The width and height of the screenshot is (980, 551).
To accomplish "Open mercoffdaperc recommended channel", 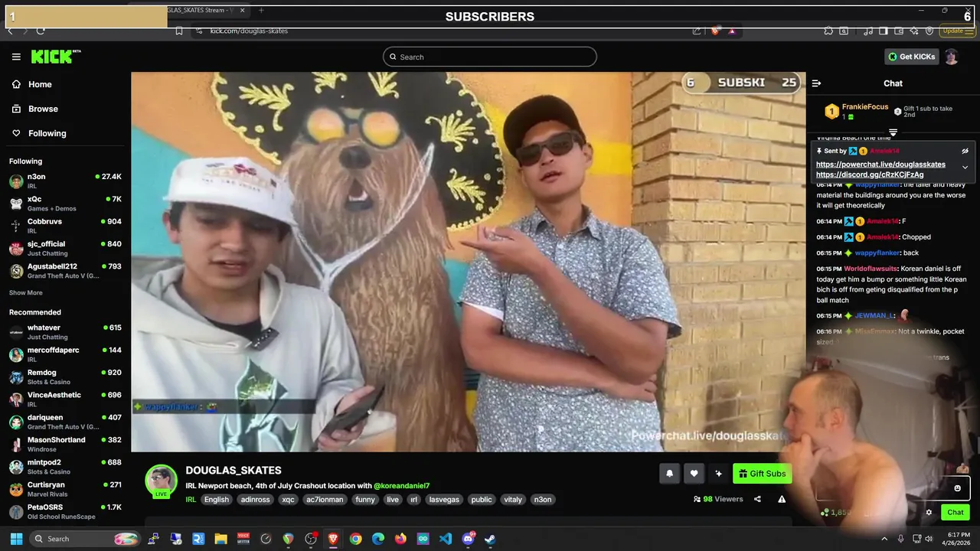I will 65,354.
